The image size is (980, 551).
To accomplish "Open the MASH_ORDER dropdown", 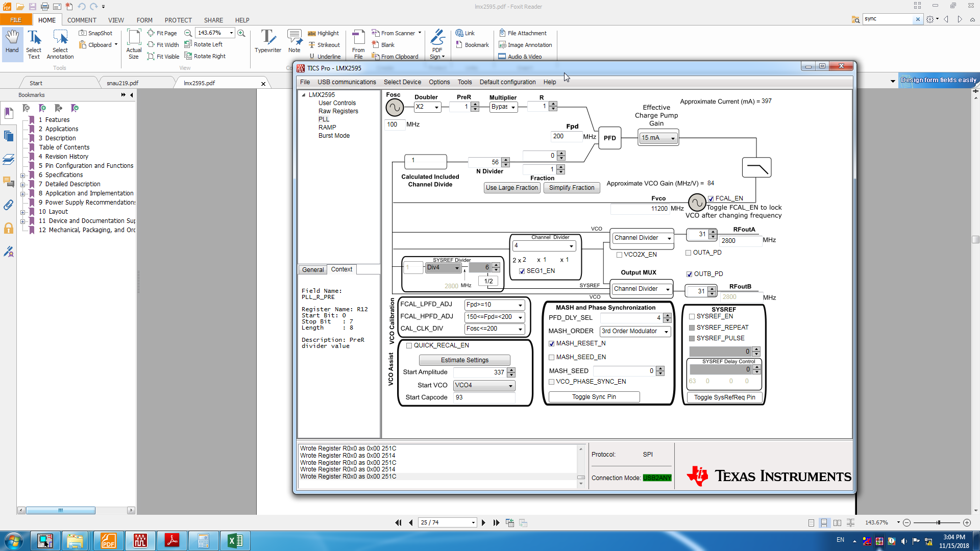I will tap(666, 332).
